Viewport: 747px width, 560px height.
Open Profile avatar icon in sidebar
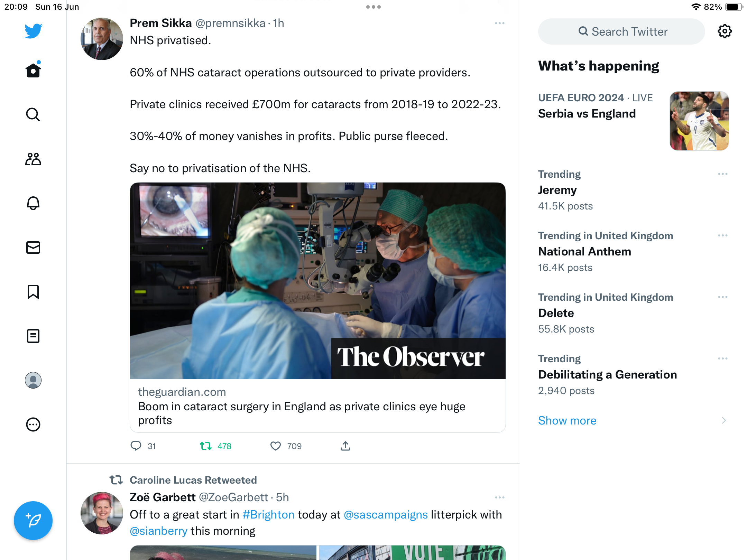(x=33, y=380)
